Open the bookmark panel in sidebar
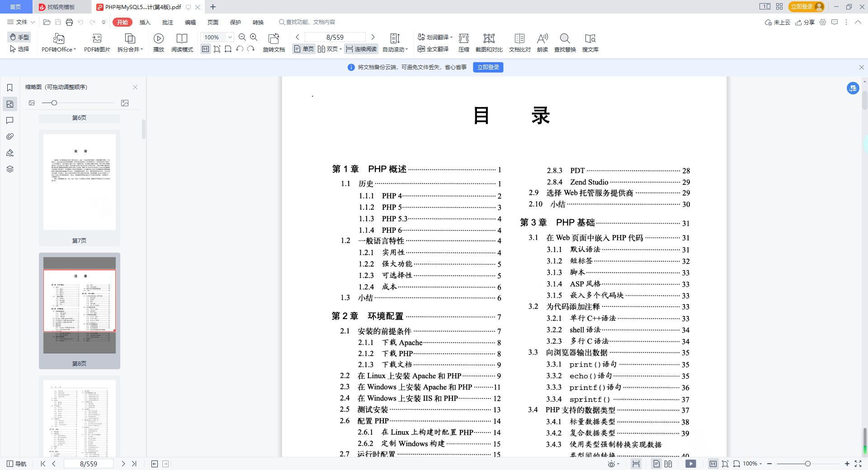The width and height of the screenshot is (868, 470). 10,88
